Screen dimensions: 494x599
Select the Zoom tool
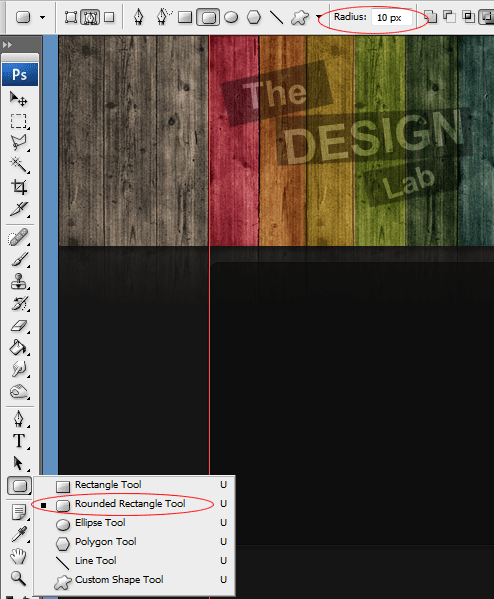coord(19,578)
